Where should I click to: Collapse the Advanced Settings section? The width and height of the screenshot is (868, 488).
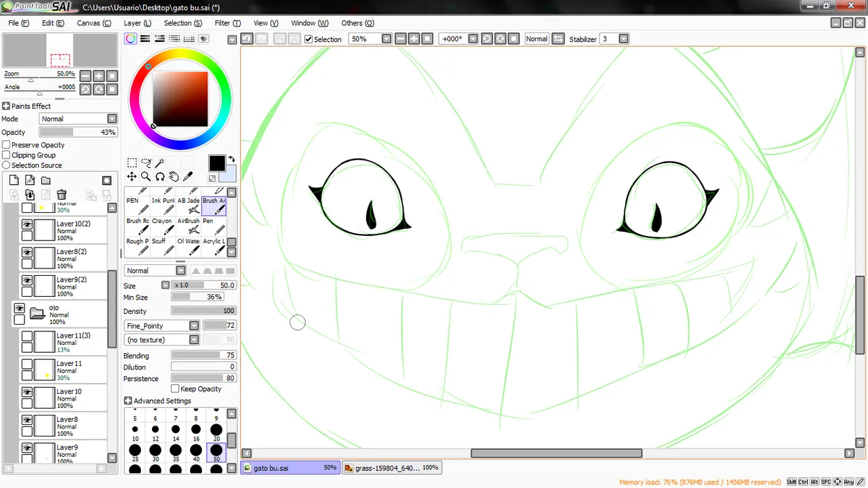click(128, 401)
